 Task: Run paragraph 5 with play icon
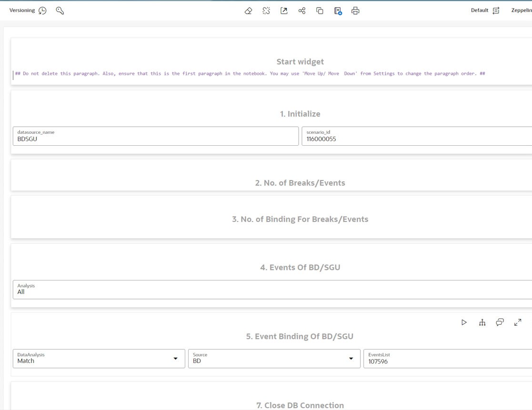pos(464,322)
